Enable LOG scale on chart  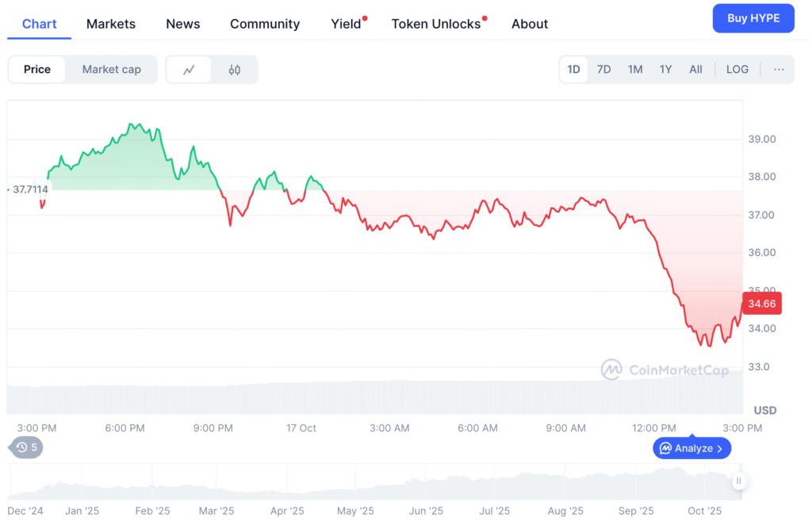click(737, 70)
